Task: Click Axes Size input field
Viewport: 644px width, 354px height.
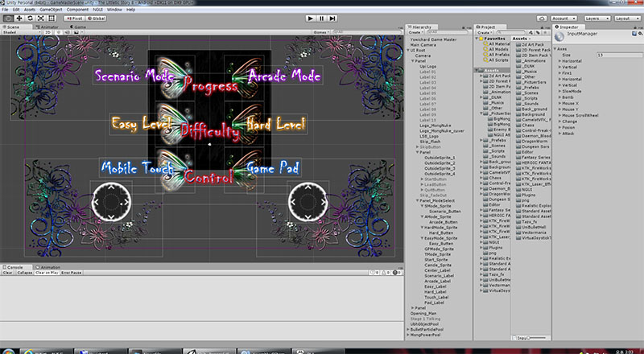Action: tap(620, 55)
